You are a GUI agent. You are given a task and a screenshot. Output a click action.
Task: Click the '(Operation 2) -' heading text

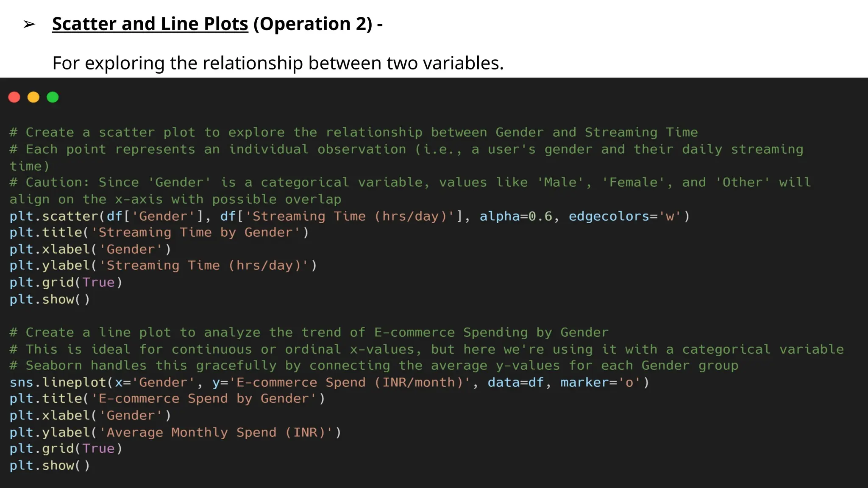point(318,24)
